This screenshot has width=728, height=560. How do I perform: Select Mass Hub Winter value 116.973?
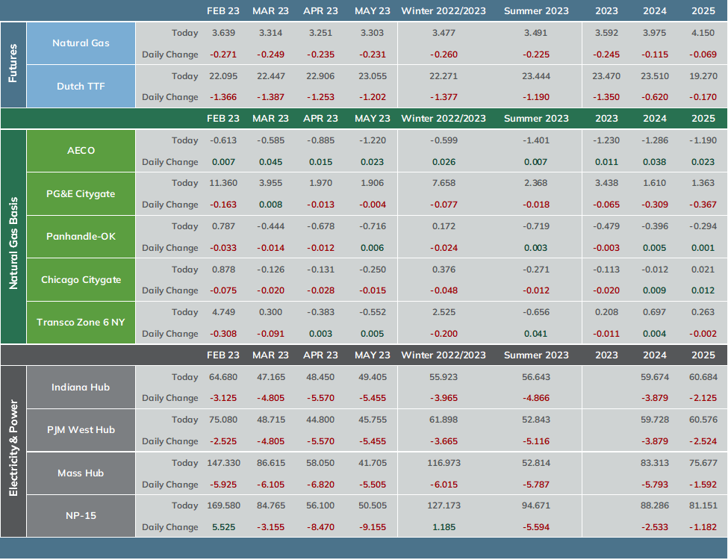pos(444,463)
